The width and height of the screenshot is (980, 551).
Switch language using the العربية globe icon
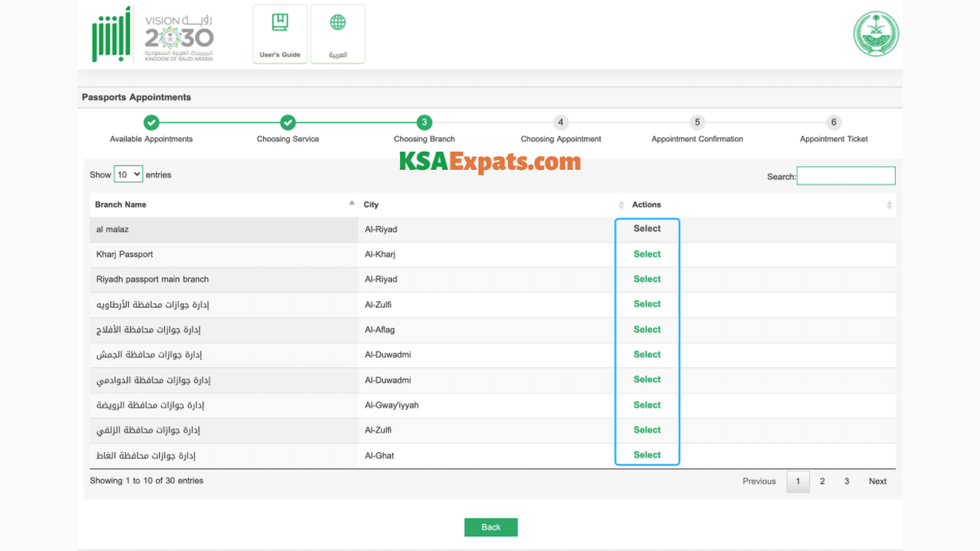point(337,33)
